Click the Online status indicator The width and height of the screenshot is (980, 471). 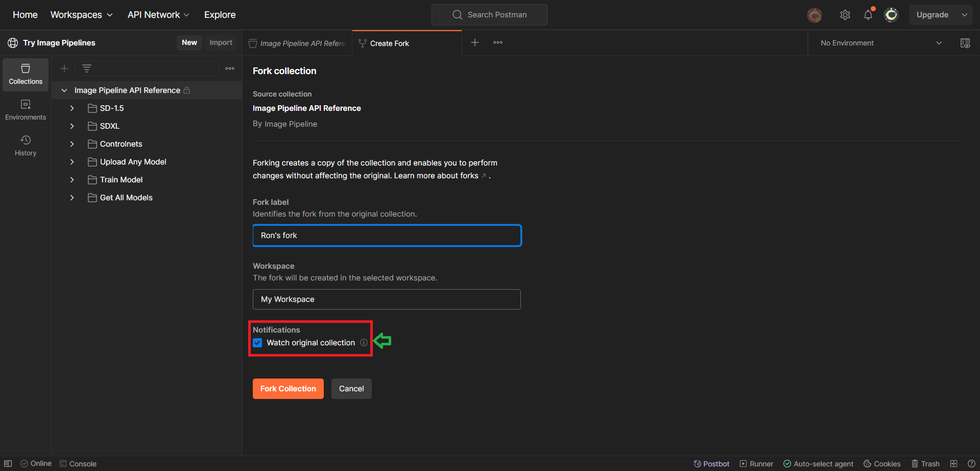[x=36, y=463]
